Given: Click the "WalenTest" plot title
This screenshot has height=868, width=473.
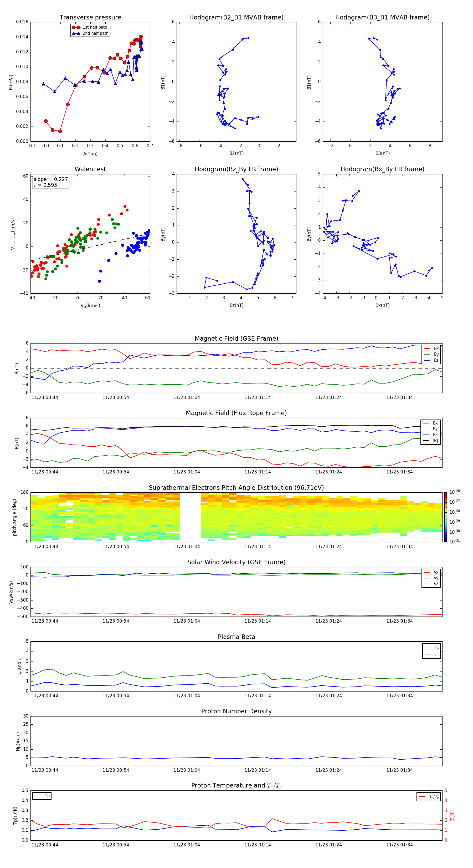Looking at the screenshot, I should [90, 169].
